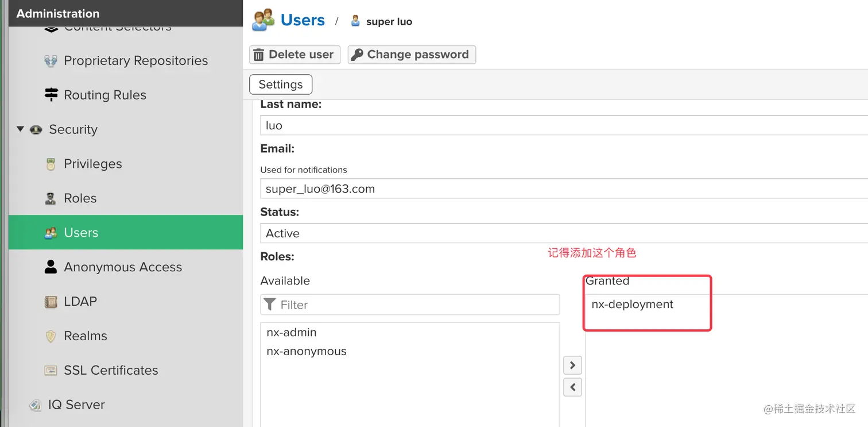Open the Settings tab
This screenshot has height=427, width=868.
tap(281, 84)
